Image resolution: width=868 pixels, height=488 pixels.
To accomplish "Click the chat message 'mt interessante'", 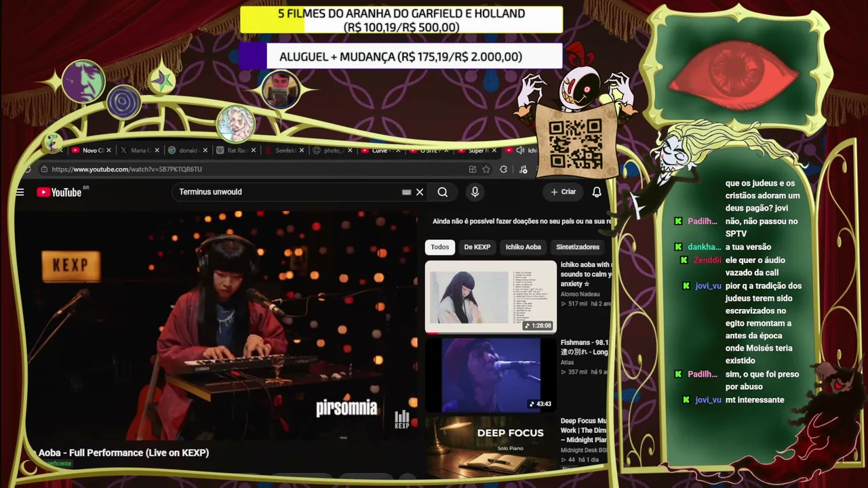I will click(755, 400).
